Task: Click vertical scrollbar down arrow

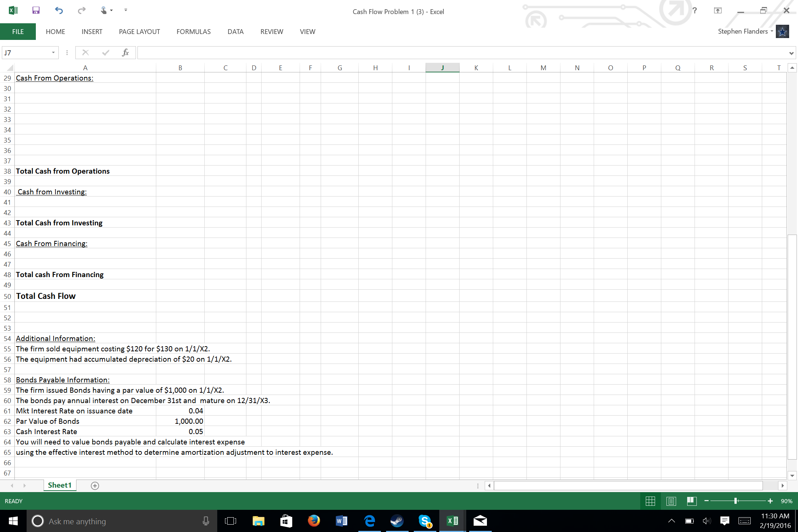Action: [x=792, y=475]
